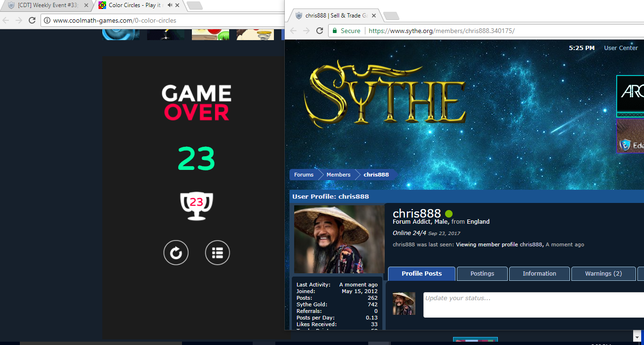Open the User Center link
Viewport: 644px width, 345px height.
coord(621,48)
